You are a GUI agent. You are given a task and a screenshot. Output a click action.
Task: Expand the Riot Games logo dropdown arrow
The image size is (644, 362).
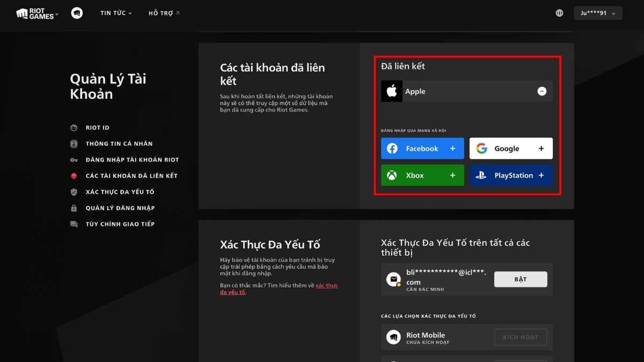coord(57,13)
